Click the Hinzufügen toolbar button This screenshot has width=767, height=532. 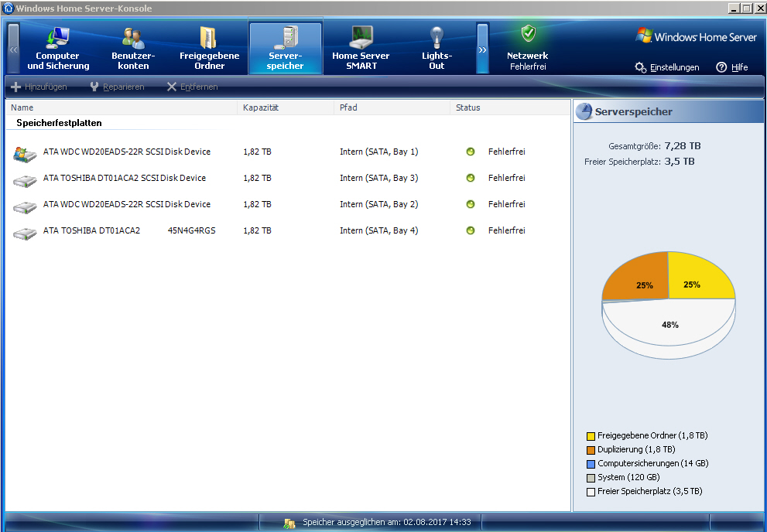coord(39,87)
